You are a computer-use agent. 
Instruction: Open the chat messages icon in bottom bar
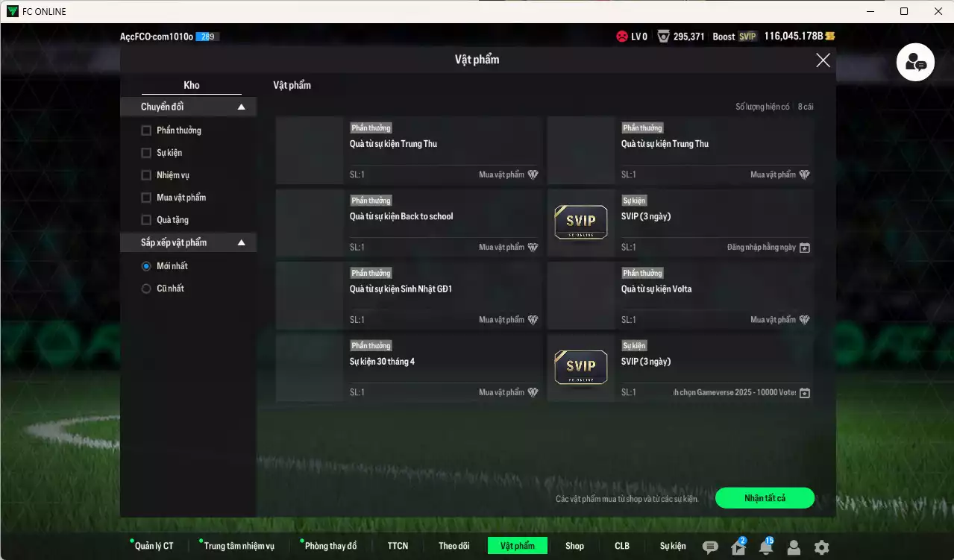point(710,547)
